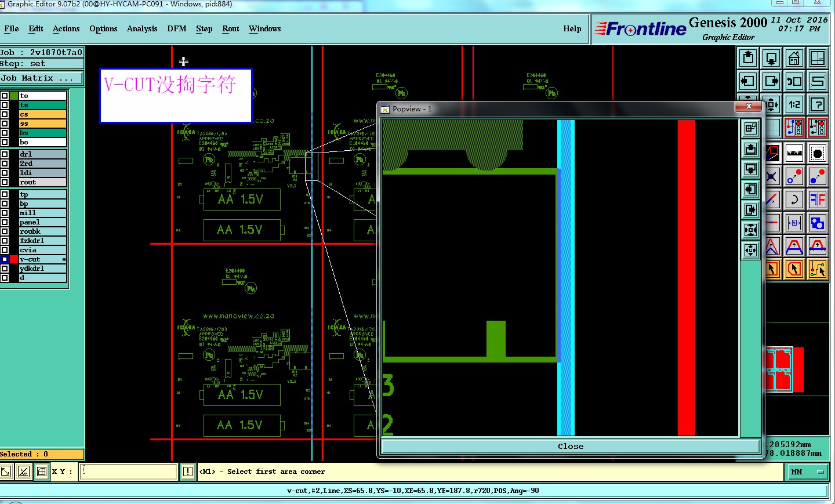Image resolution: width=835 pixels, height=504 pixels.
Task: Open the DFM menu
Action: [x=177, y=28]
